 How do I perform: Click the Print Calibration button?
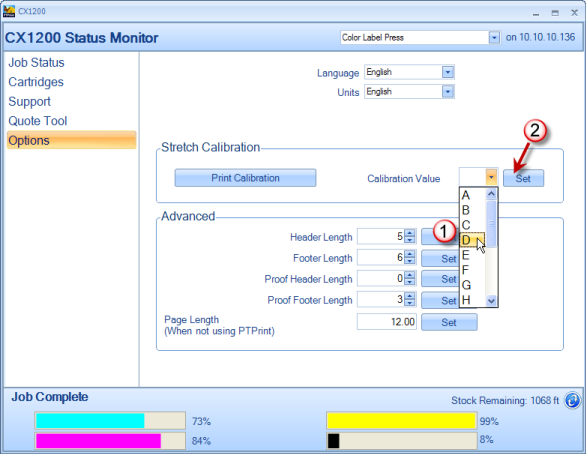pyautogui.click(x=245, y=178)
